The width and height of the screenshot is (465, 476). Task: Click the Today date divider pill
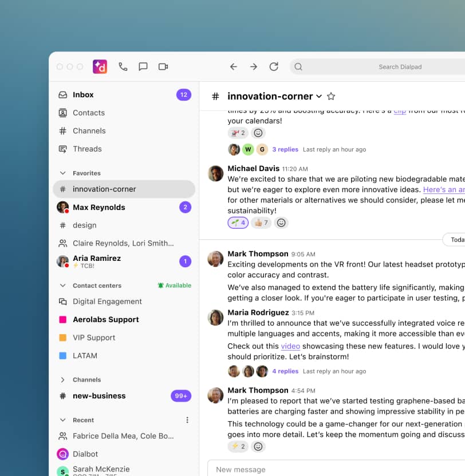point(454,240)
